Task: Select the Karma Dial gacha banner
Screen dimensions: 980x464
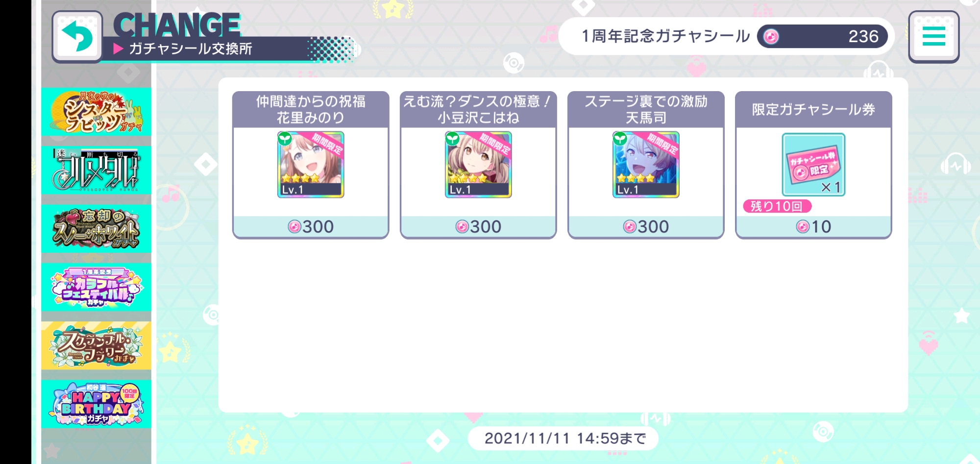Action: (x=97, y=170)
